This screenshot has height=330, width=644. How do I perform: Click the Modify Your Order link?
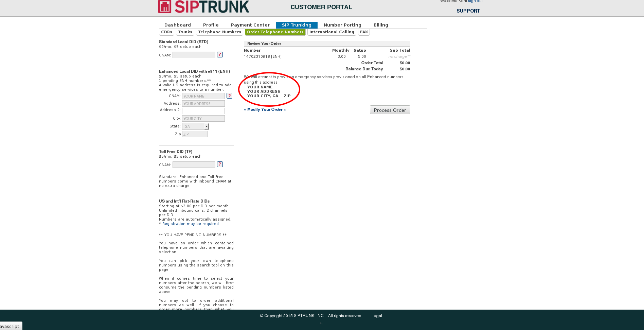[265, 109]
